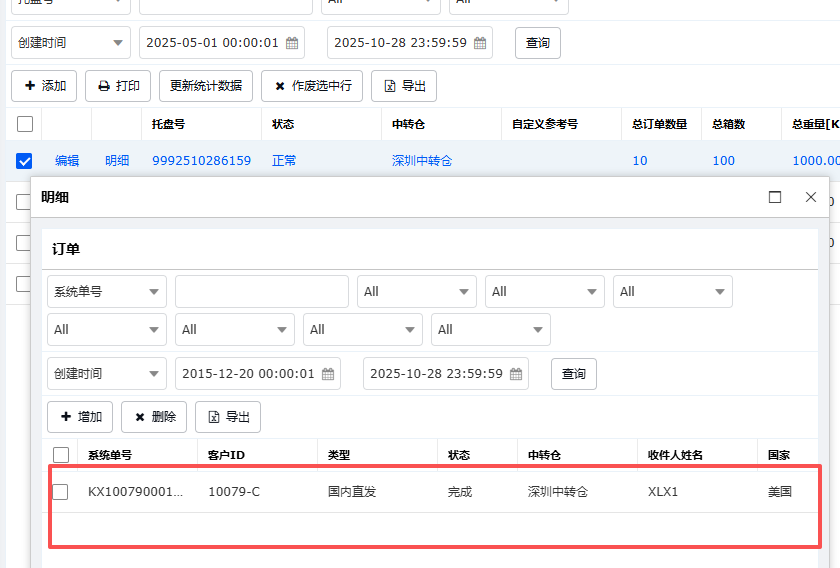Close the 明细 dialog
The image size is (840, 568).
click(811, 197)
